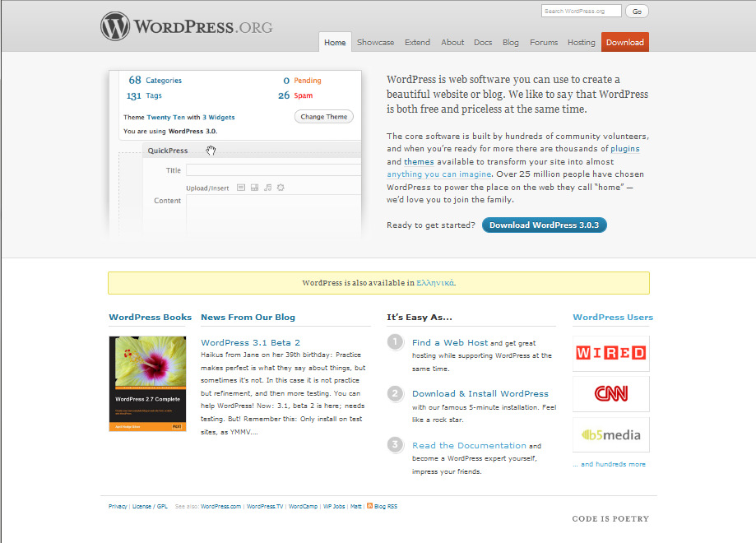Open the WordPress 3.1 Beta 2 post
This screenshot has height=543, width=756.
coord(250,342)
